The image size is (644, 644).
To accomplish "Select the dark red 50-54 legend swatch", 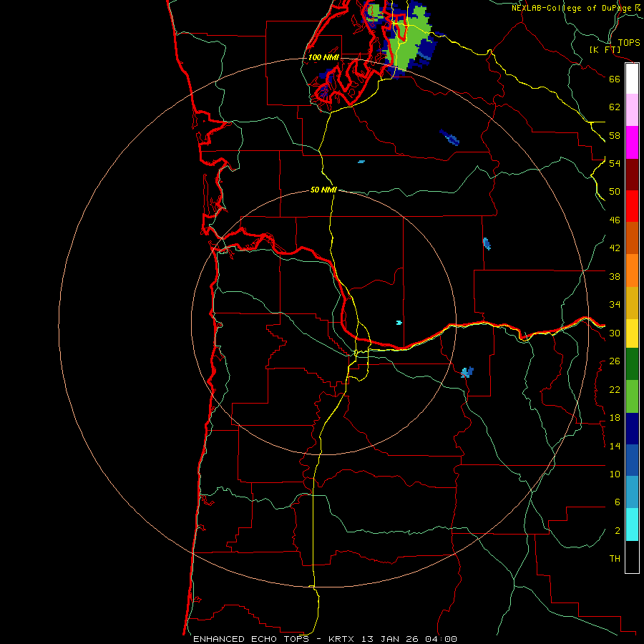I will tap(632, 175).
